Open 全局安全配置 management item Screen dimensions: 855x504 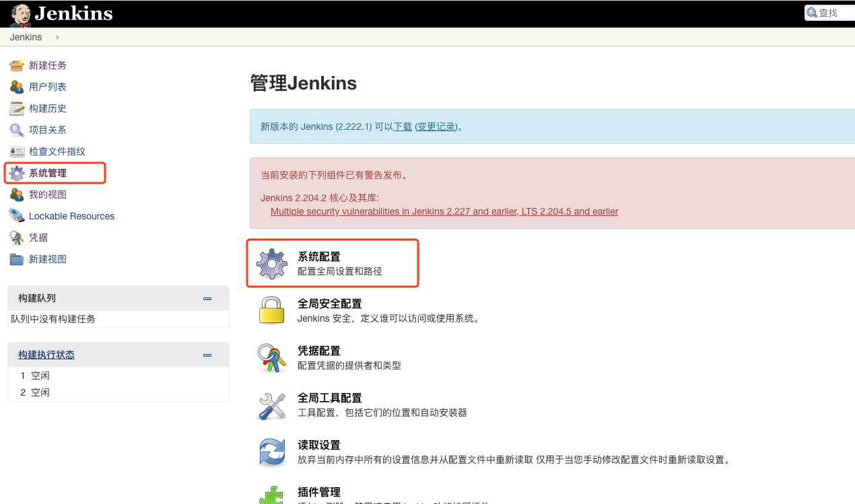[330, 303]
